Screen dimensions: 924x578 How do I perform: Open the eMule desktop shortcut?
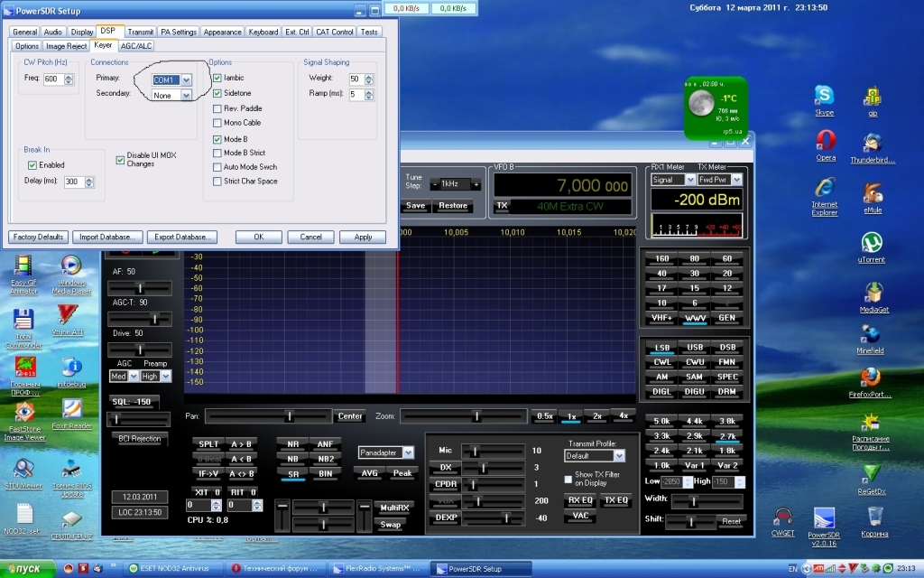[x=872, y=193]
